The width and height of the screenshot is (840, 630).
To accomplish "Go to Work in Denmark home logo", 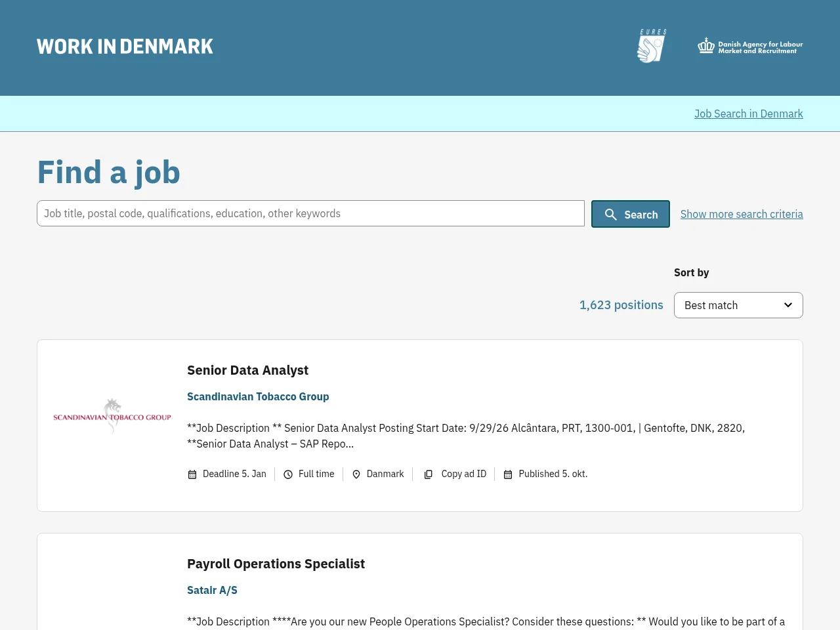I will (125, 47).
